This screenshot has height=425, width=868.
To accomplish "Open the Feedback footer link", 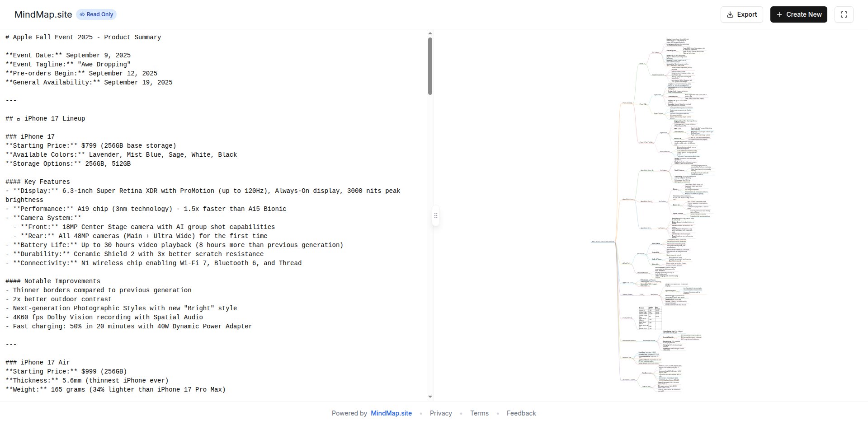I will [x=521, y=413].
